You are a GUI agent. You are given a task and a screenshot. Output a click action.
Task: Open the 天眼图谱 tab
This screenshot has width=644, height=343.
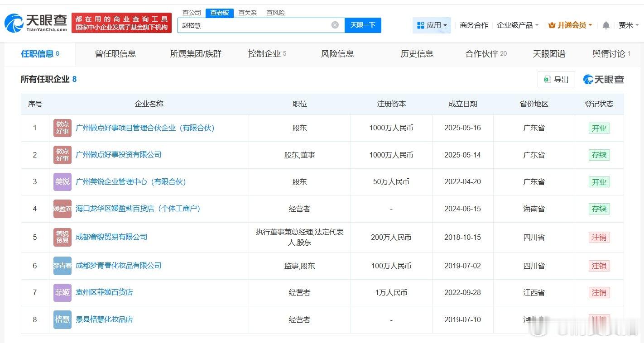pos(549,54)
